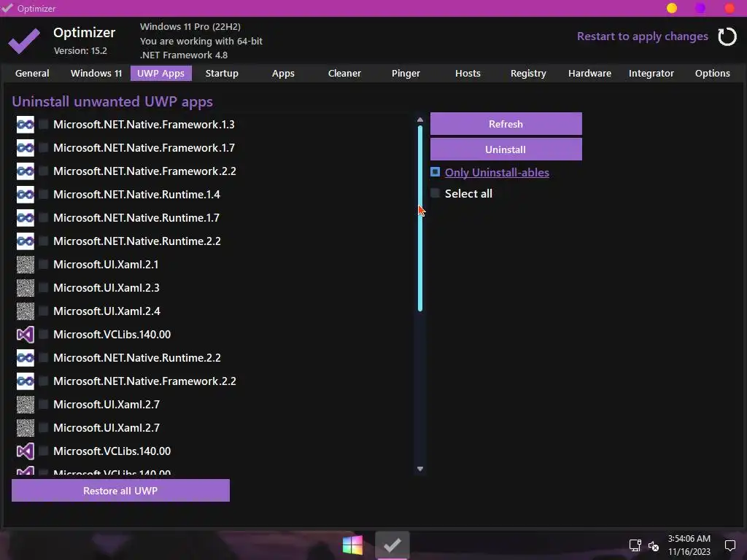Enable the Select all checkbox

point(435,192)
